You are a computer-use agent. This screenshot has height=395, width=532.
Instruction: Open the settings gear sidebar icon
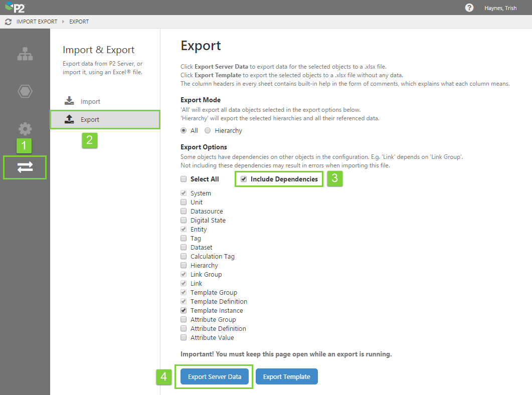pyautogui.click(x=25, y=129)
